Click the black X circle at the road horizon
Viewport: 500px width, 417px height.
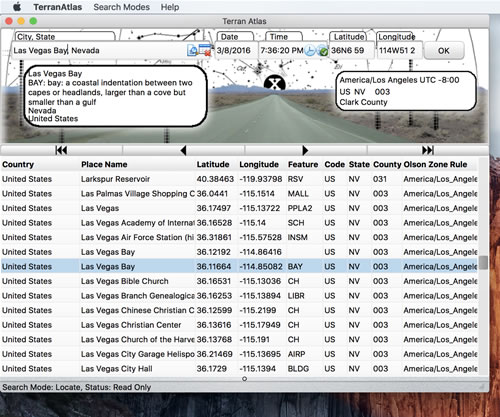point(275,83)
